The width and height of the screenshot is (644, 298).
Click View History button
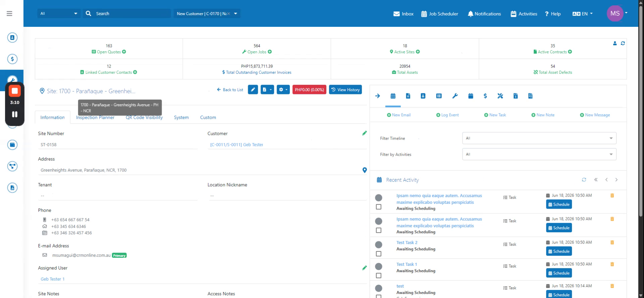pos(345,90)
